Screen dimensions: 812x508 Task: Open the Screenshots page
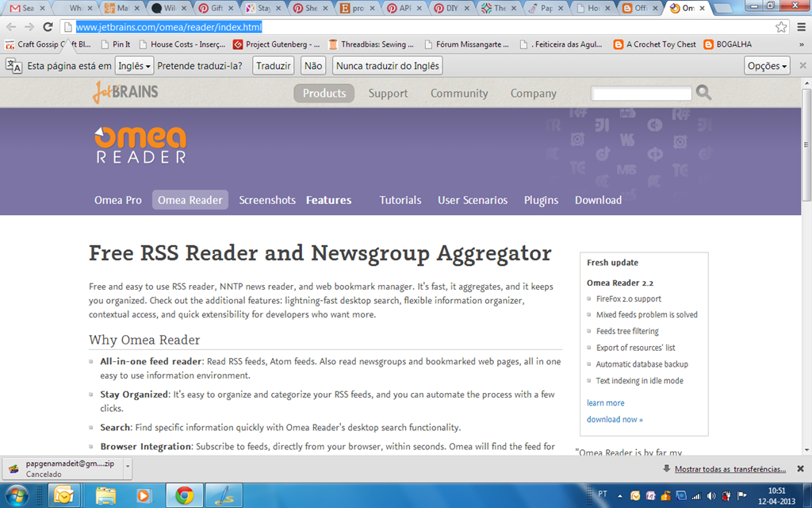pyautogui.click(x=267, y=200)
